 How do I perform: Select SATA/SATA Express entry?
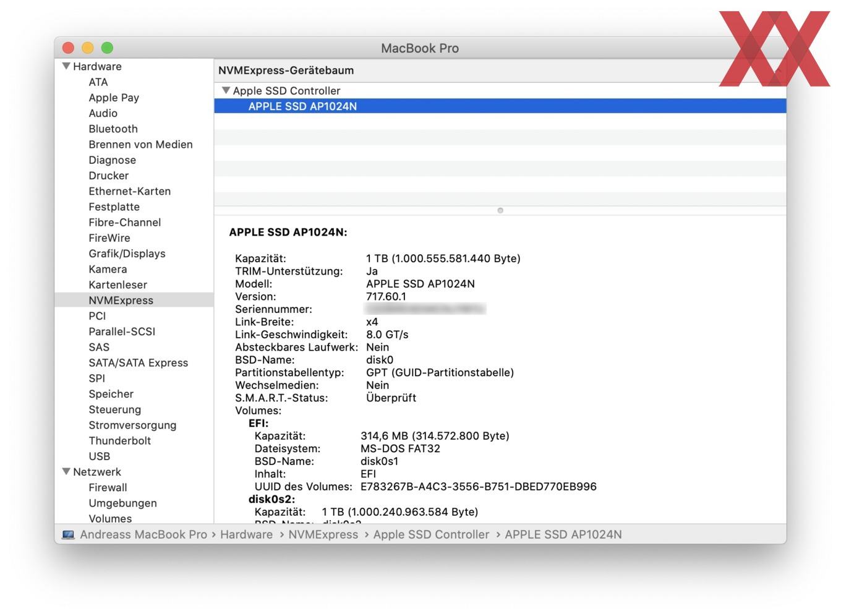click(139, 362)
